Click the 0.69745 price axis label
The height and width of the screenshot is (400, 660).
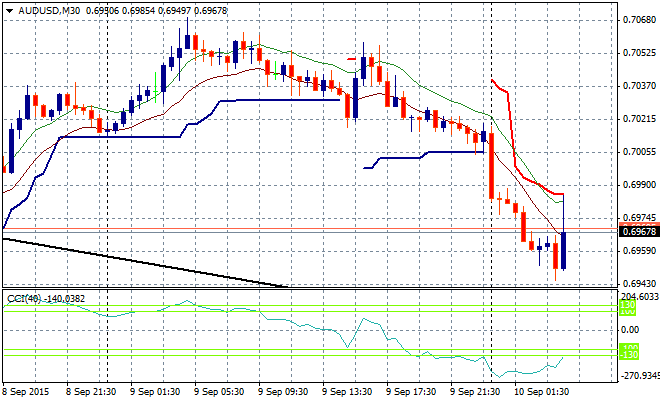click(x=639, y=218)
